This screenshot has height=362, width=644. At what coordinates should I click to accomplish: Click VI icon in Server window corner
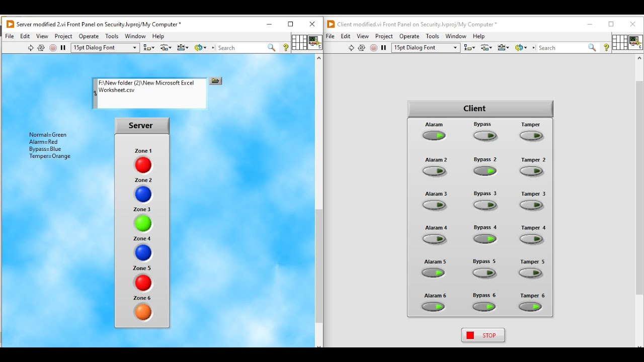315,42
